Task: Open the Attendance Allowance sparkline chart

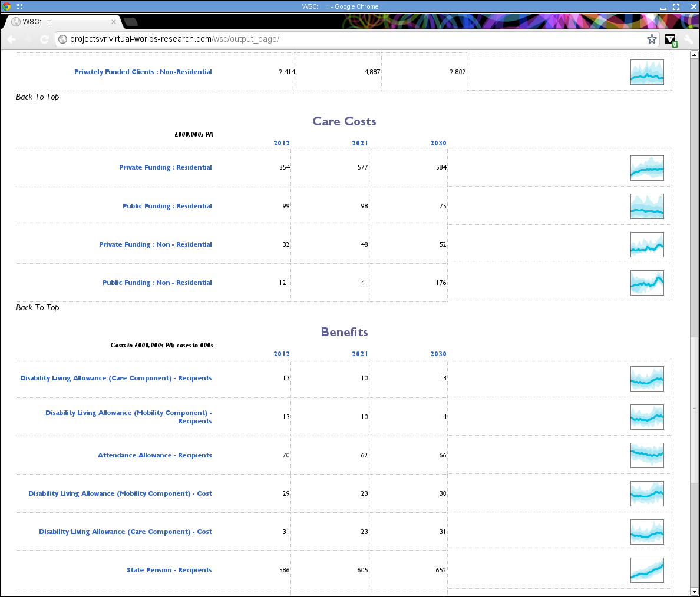Action: click(647, 455)
